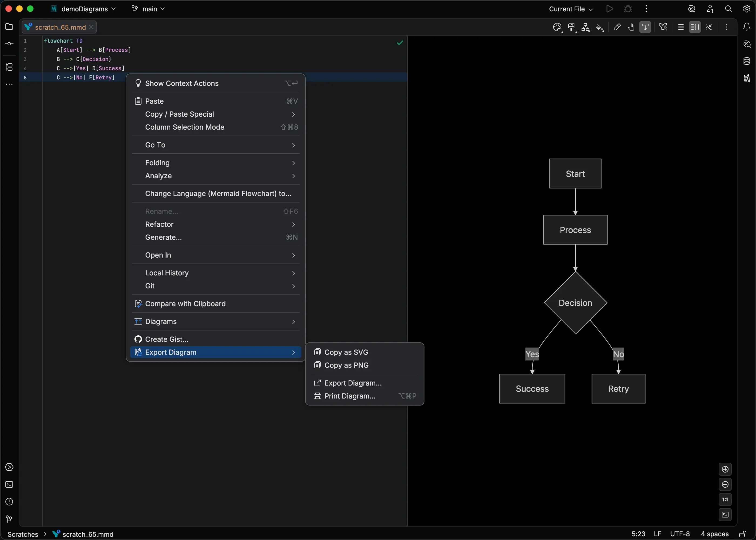The height and width of the screenshot is (540, 756).
Task: Toggle the highlighted text-insert arrow toolbar button
Action: 645,27
